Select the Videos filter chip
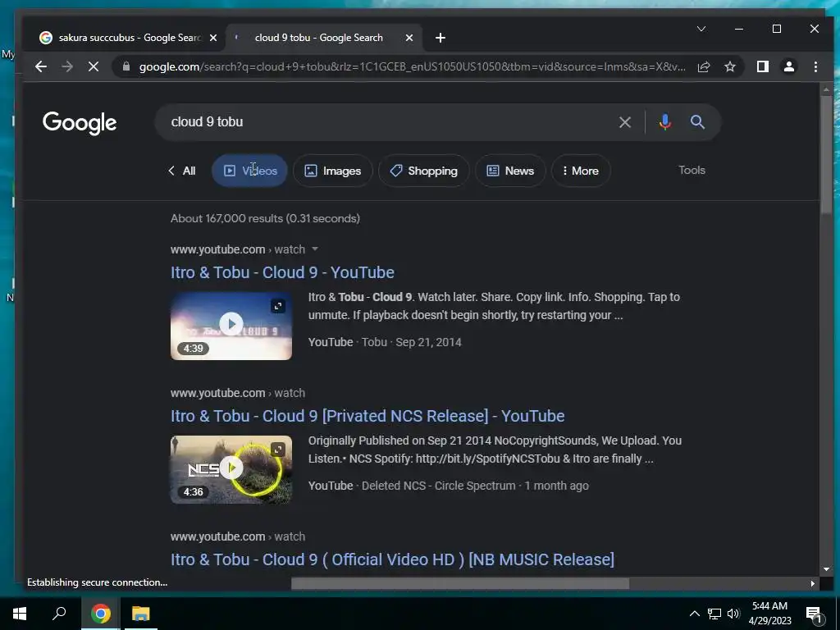This screenshot has height=630, width=840. click(x=249, y=171)
